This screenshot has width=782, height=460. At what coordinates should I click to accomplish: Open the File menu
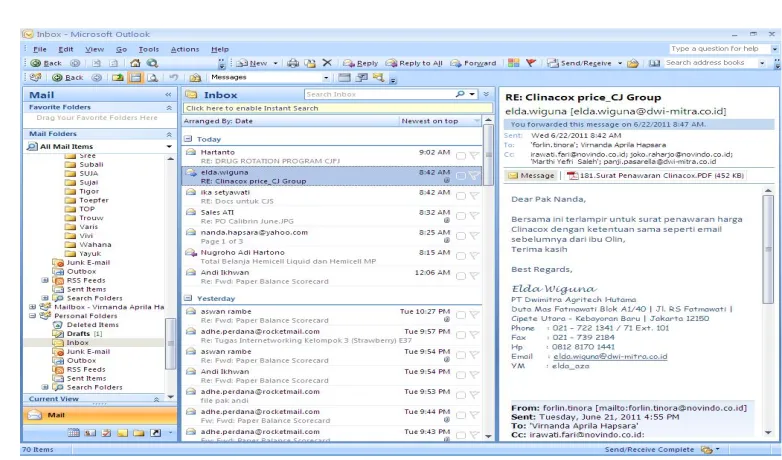tap(39, 49)
